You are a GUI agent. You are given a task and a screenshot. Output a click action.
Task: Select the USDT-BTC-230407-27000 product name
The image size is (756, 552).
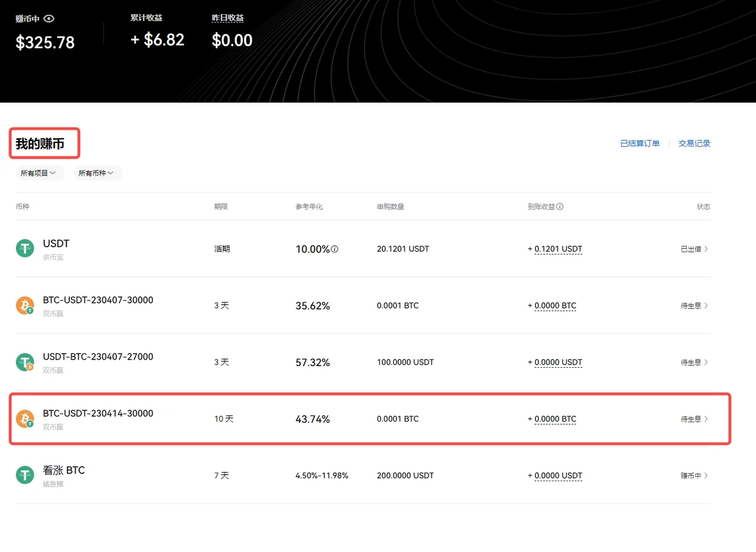98,357
